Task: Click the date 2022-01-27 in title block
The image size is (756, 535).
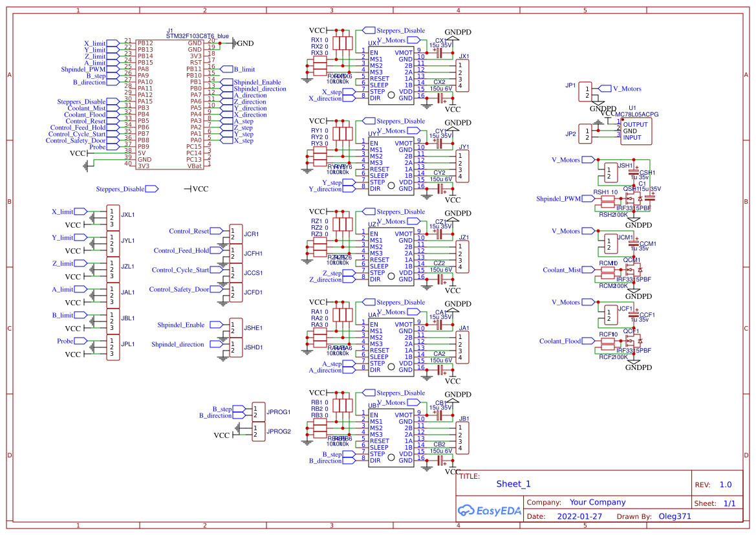Action: (x=581, y=516)
